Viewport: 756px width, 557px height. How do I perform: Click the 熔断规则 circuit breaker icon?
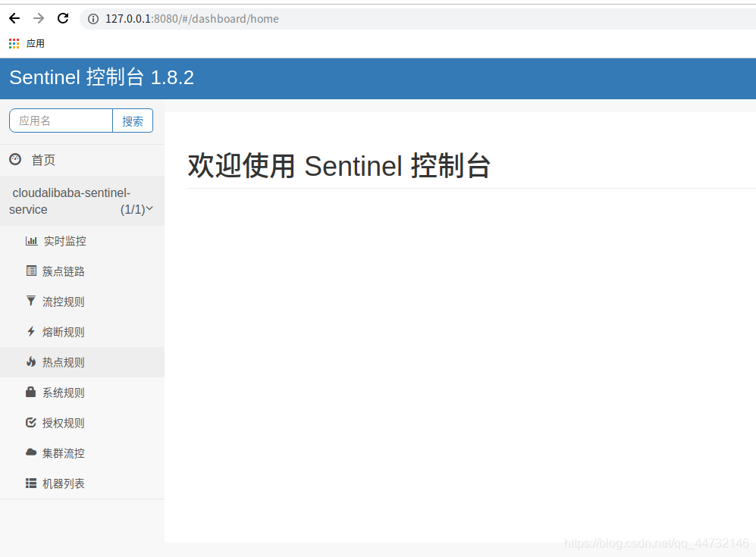[30, 331]
